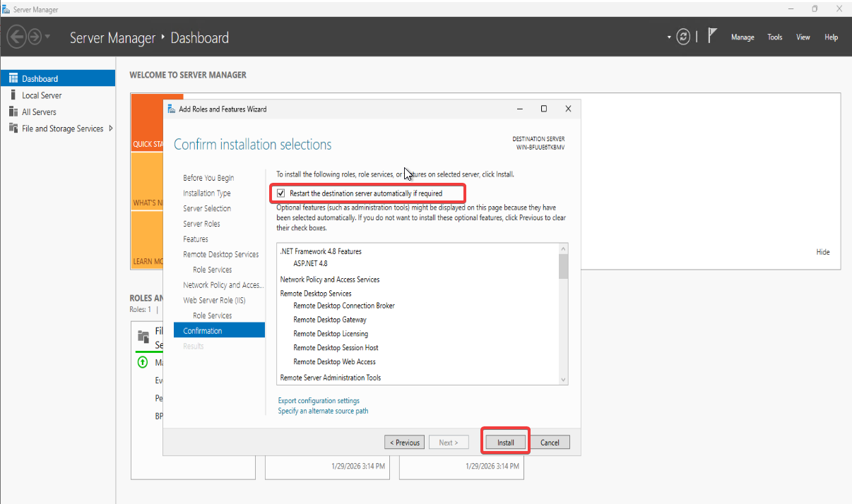This screenshot has width=852, height=504.
Task: Open the notifications flag icon
Action: [713, 37]
